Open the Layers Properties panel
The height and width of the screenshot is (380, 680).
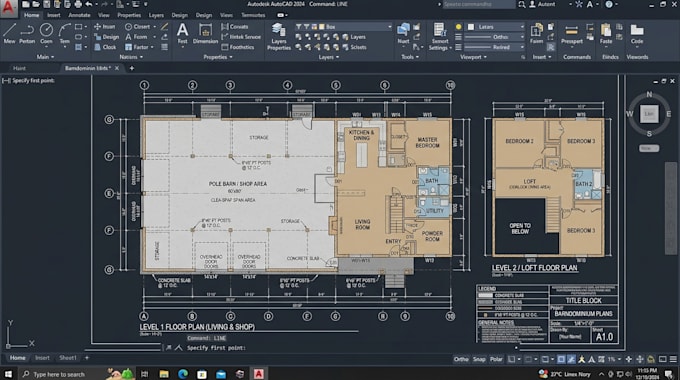coord(278,37)
